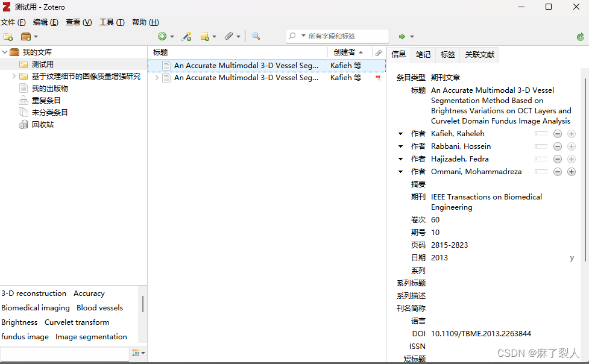
Task: Open the new library dropdown arrow
Action: [x=36, y=36]
